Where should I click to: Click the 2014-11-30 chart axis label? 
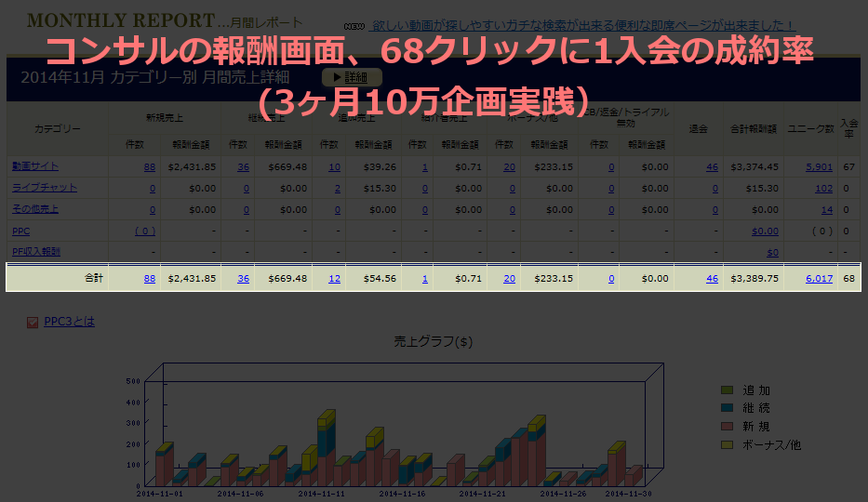628,493
